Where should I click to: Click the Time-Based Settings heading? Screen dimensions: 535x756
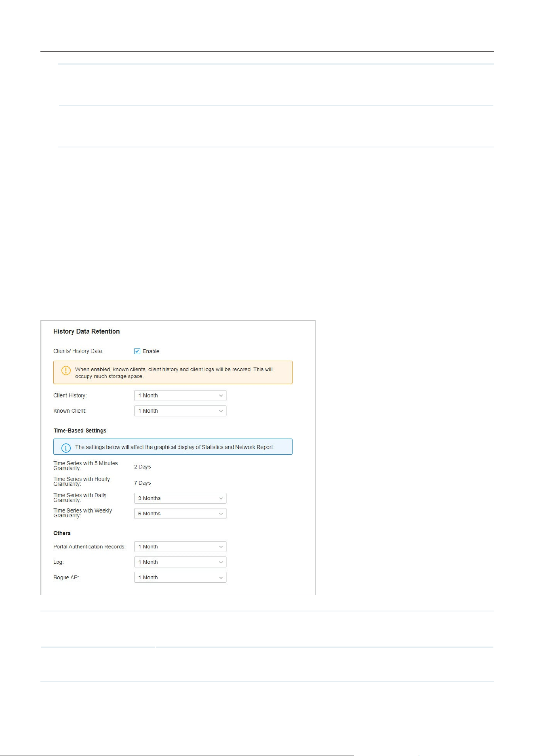click(80, 430)
